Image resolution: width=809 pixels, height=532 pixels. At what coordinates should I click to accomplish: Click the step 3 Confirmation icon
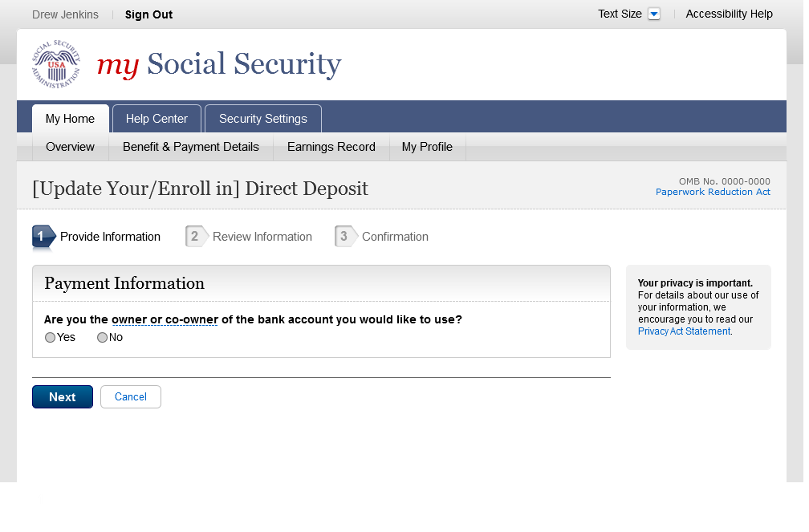click(345, 237)
